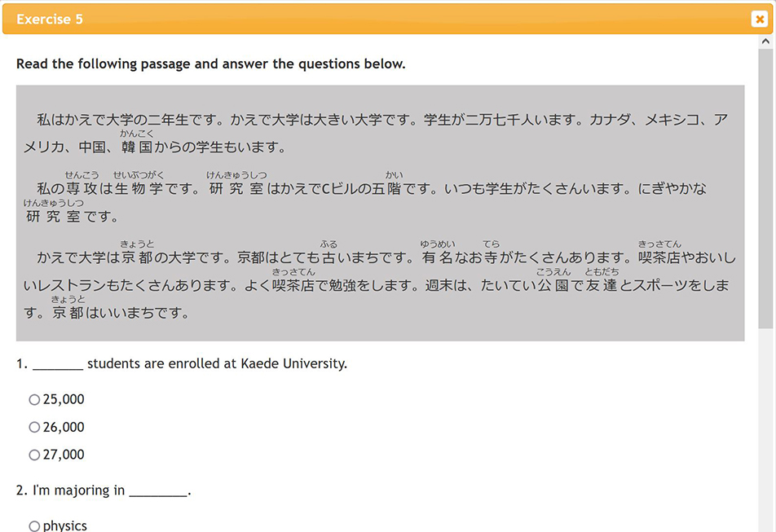
Task: Select the physics radio button
Action: click(34, 526)
